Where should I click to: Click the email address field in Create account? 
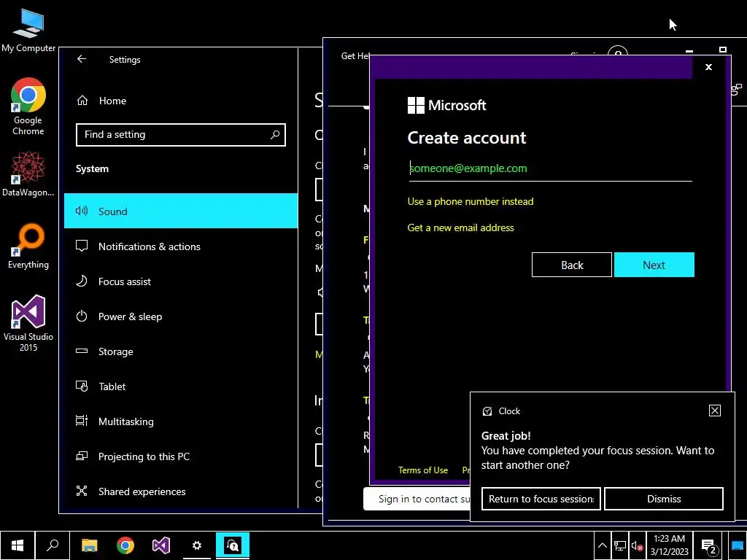tap(550, 168)
